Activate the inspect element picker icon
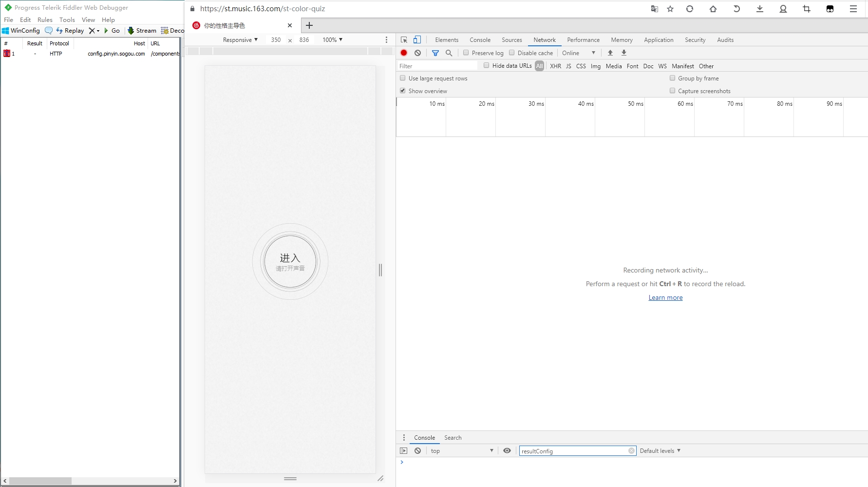 [x=404, y=40]
